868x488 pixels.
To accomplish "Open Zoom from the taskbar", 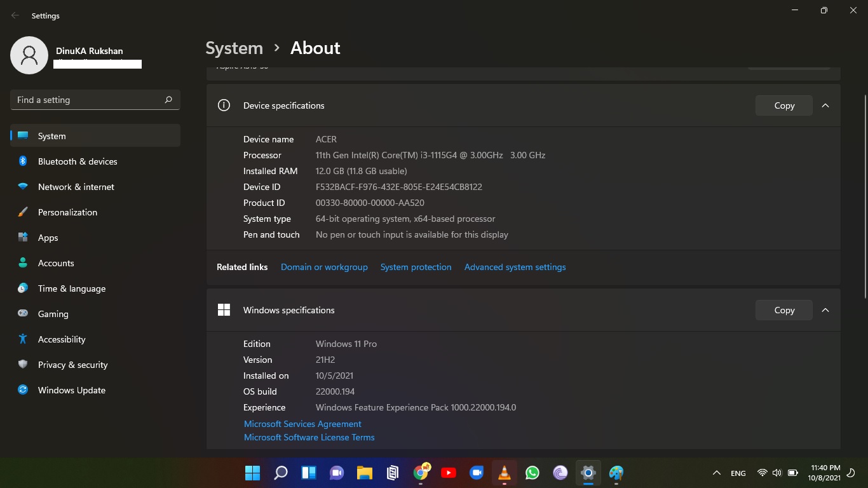I will click(x=477, y=473).
